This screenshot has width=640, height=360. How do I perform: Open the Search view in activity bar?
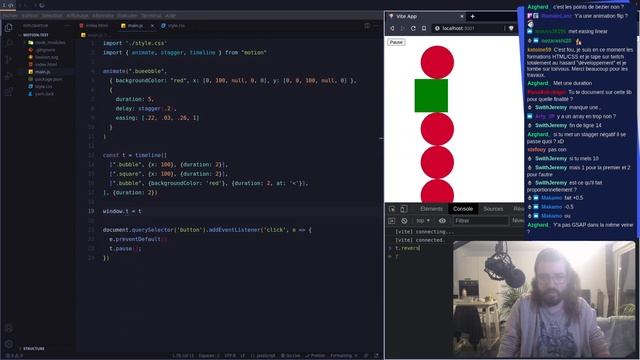point(9,43)
